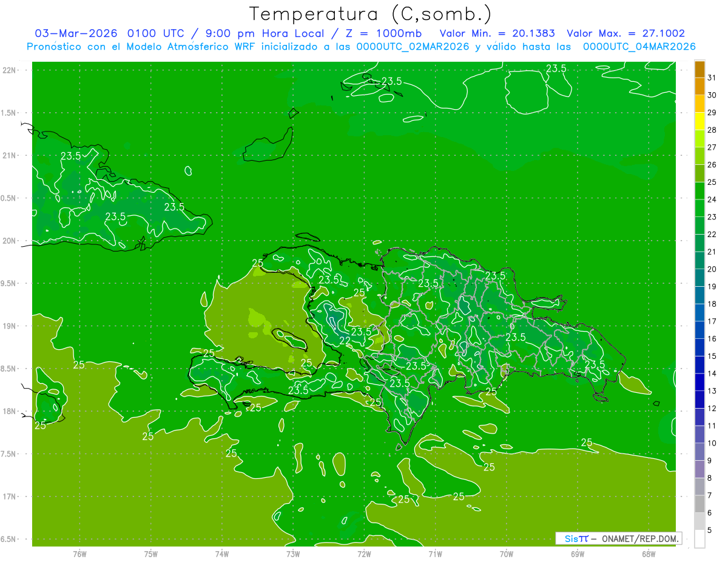Click the "75W" longitude axis label
This screenshot has width=728, height=562.
(151, 554)
